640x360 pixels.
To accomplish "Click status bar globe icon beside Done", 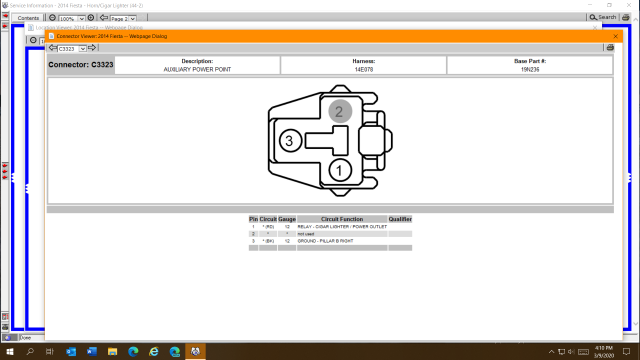I will pyautogui.click(x=8, y=338).
